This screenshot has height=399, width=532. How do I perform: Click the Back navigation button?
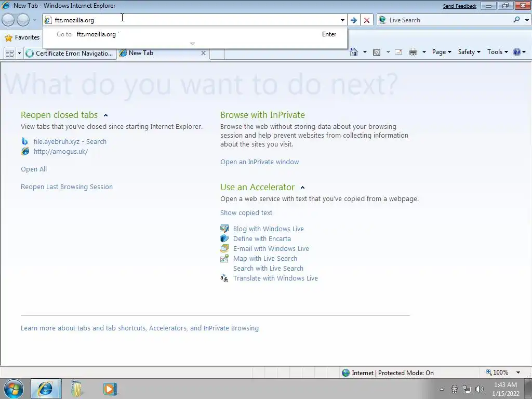tap(8, 20)
